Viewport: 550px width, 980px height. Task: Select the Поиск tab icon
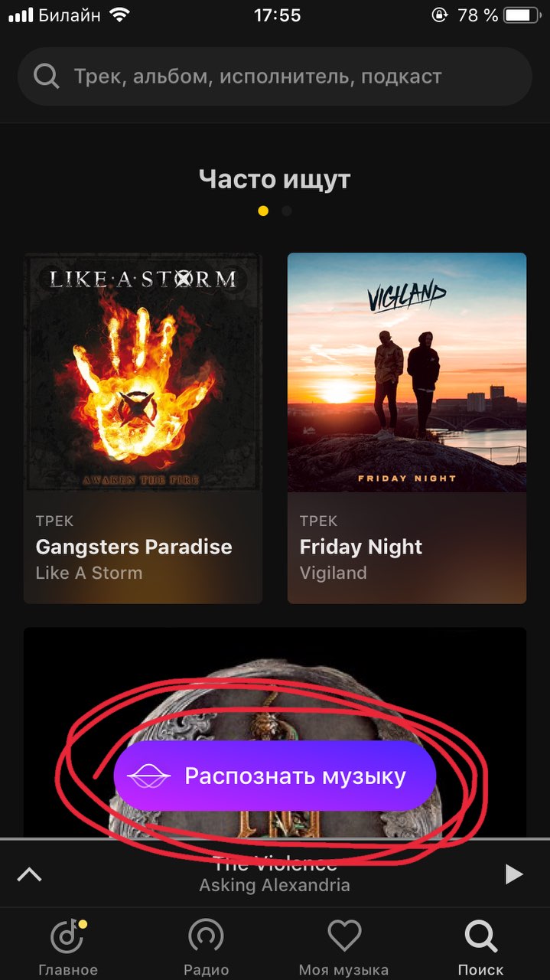click(481, 936)
